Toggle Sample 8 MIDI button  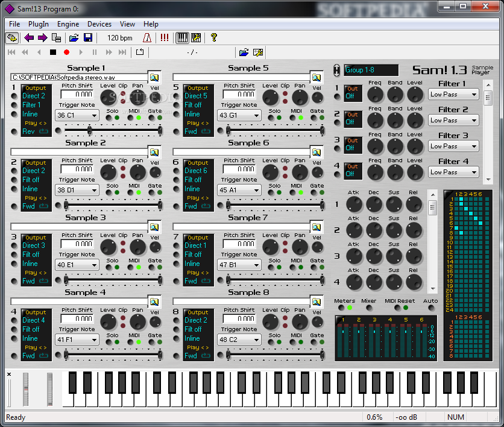[292, 342]
